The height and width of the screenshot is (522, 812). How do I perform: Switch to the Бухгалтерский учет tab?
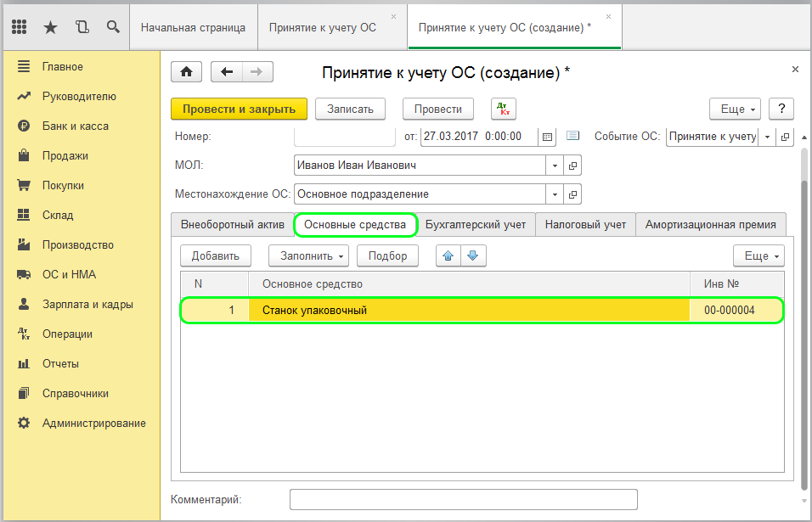click(x=476, y=225)
